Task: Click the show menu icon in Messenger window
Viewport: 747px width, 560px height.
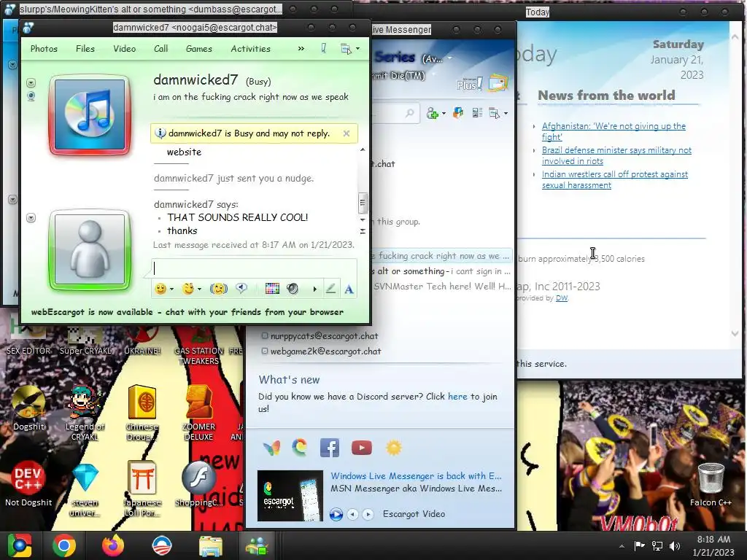Action: 495,113
